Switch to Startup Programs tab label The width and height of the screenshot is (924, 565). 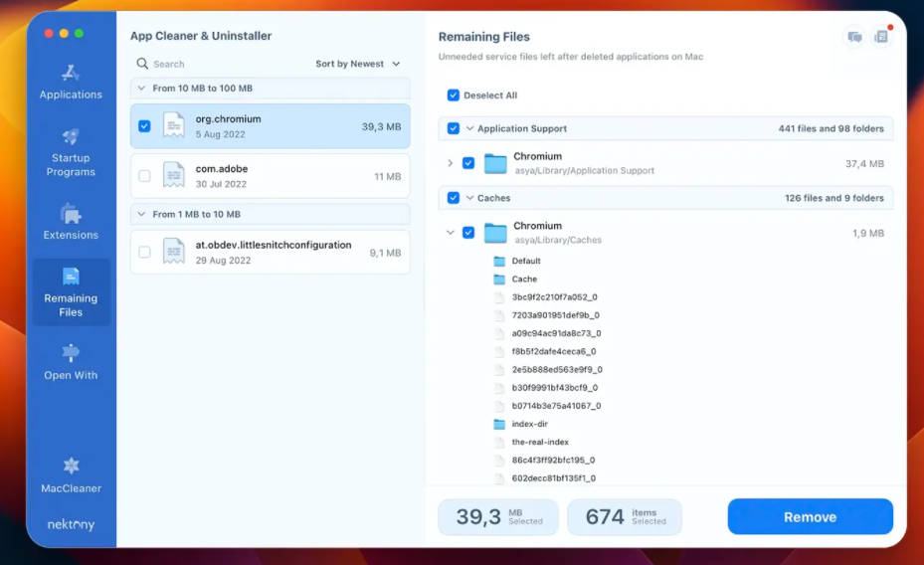click(71, 165)
